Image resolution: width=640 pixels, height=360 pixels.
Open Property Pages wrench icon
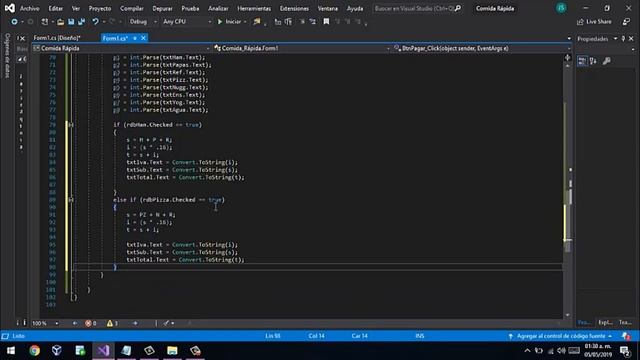tap(607, 61)
